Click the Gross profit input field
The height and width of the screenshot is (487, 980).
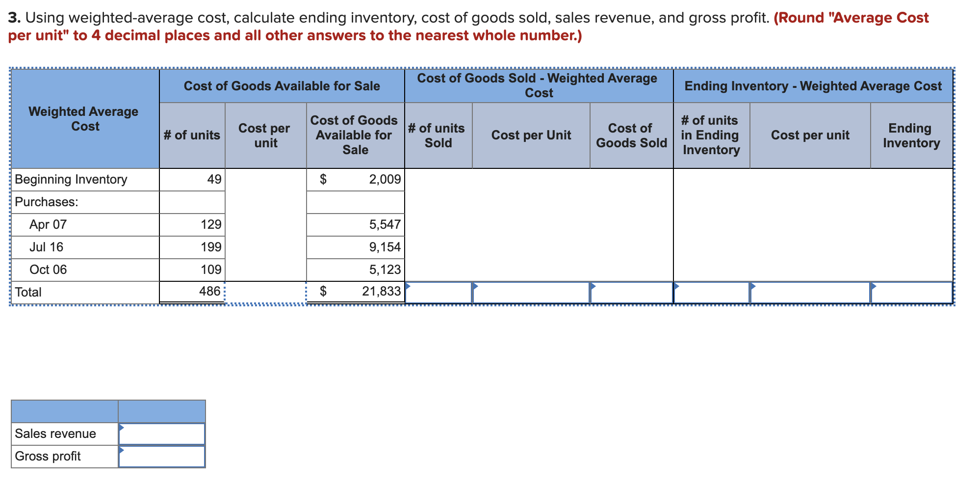point(162,457)
